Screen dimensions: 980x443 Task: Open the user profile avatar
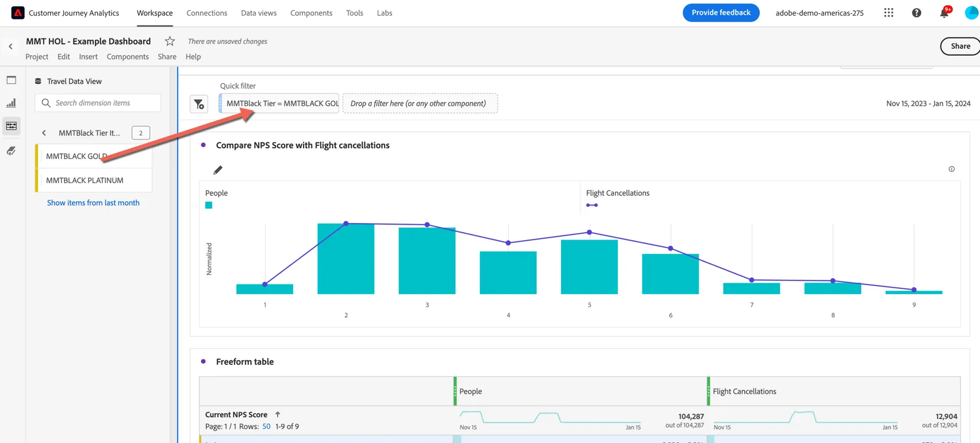[x=971, y=13]
